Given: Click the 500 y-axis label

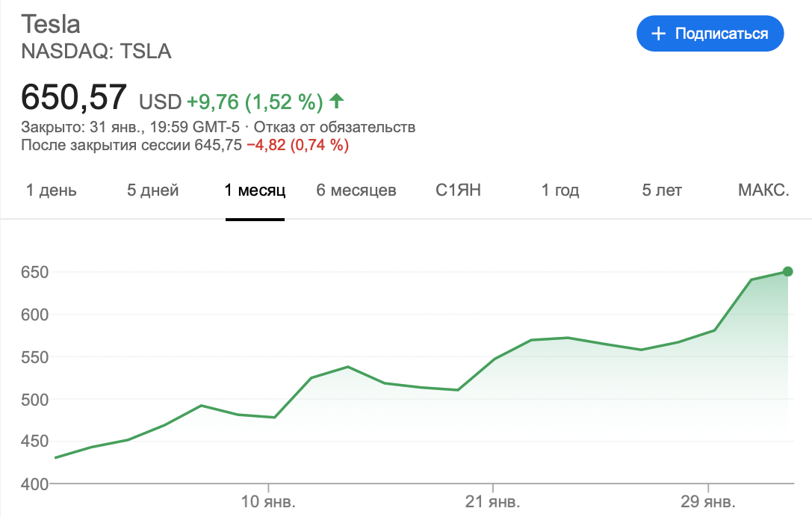Looking at the screenshot, I should (34, 400).
